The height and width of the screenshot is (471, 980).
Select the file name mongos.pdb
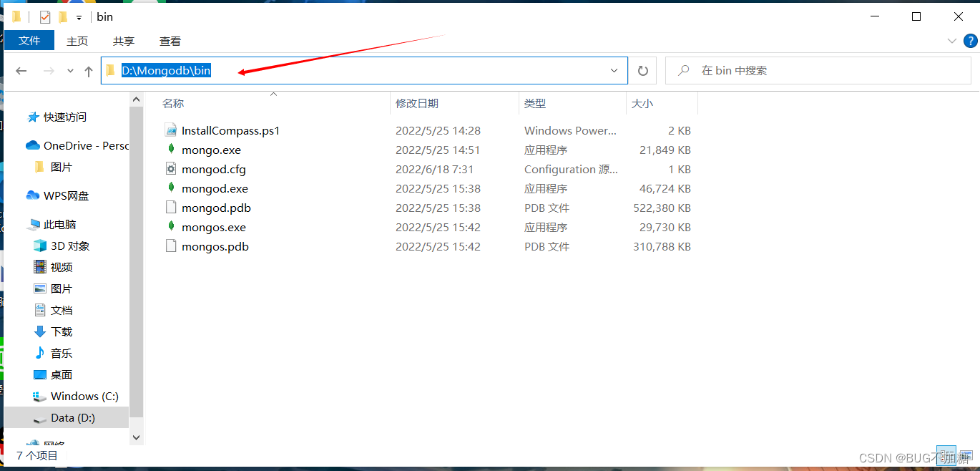(x=215, y=246)
